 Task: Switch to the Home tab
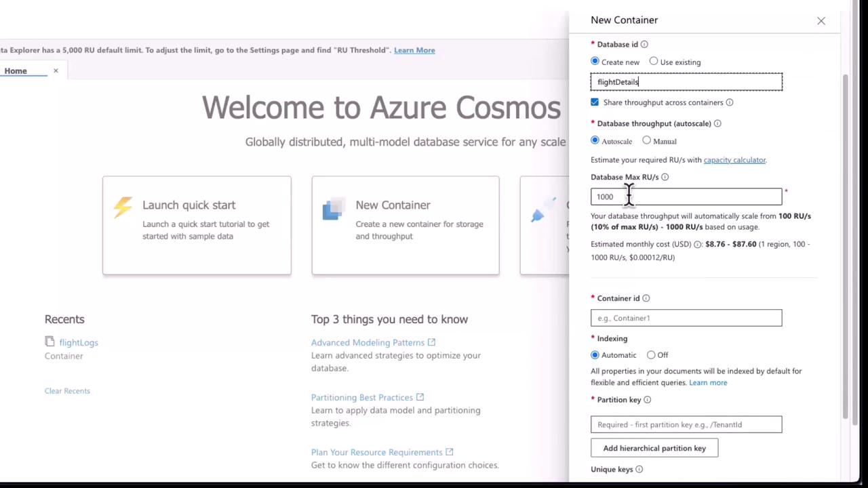(x=16, y=70)
